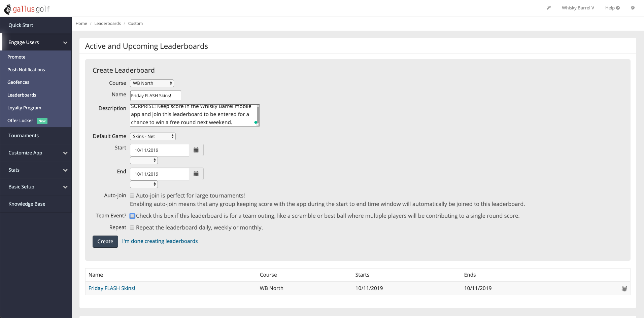Open the Course dropdown showing WB North
This screenshot has height=318, width=644.
click(x=152, y=83)
